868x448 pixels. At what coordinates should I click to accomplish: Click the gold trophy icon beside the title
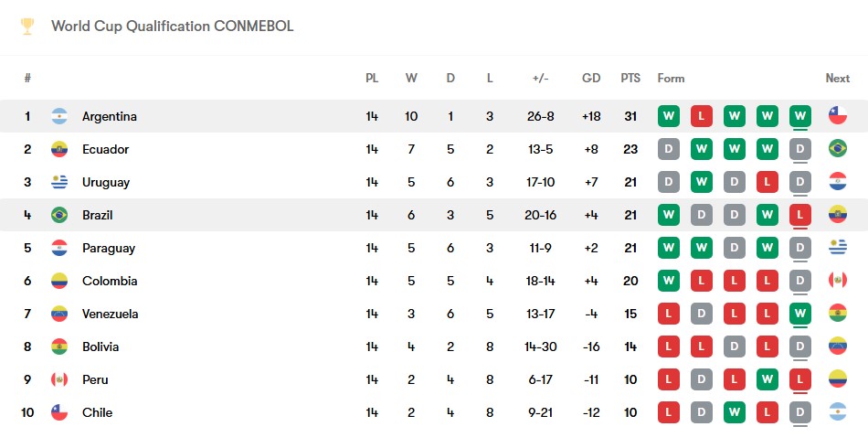(x=27, y=27)
